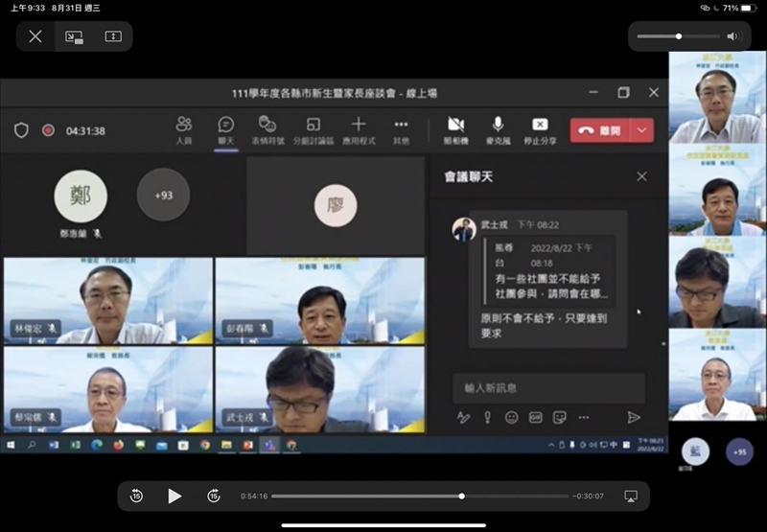Click the 離開 leave meeting button
The image size is (767, 532).
pos(600,130)
